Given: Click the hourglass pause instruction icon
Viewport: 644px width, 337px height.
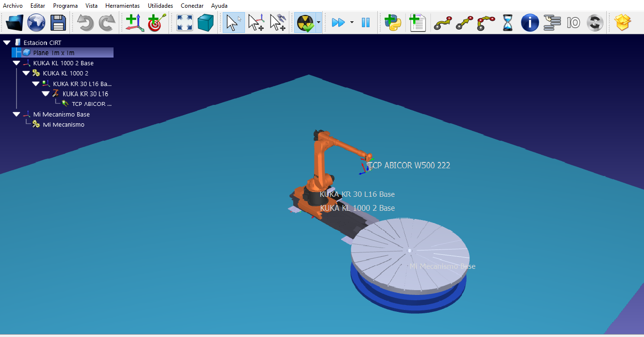Looking at the screenshot, I should [x=508, y=23].
